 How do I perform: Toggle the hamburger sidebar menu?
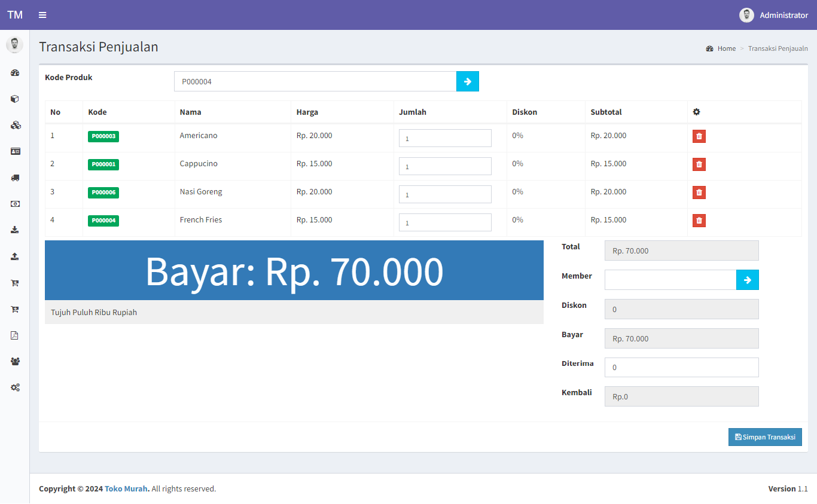click(x=42, y=15)
